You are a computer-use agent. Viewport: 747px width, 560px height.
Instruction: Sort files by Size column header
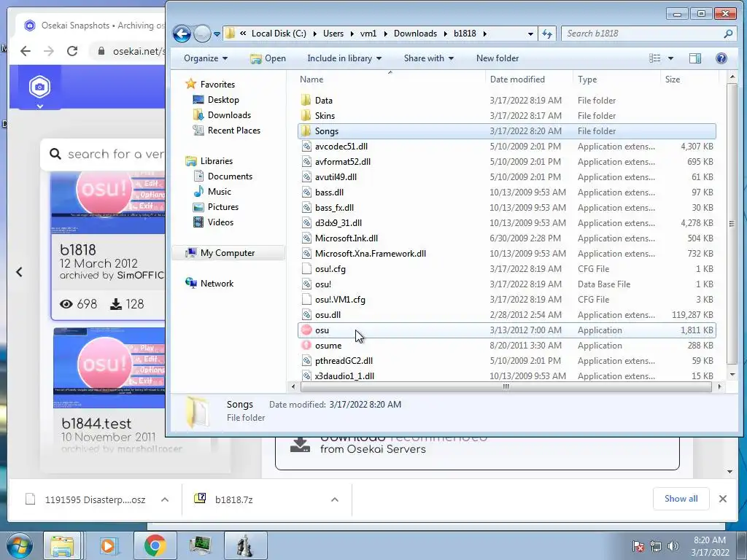[689, 79]
